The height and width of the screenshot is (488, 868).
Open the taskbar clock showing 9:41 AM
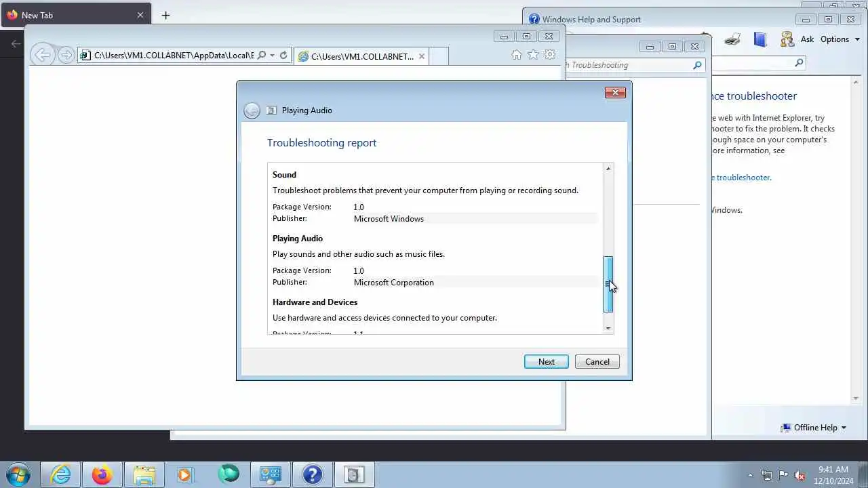click(x=834, y=475)
